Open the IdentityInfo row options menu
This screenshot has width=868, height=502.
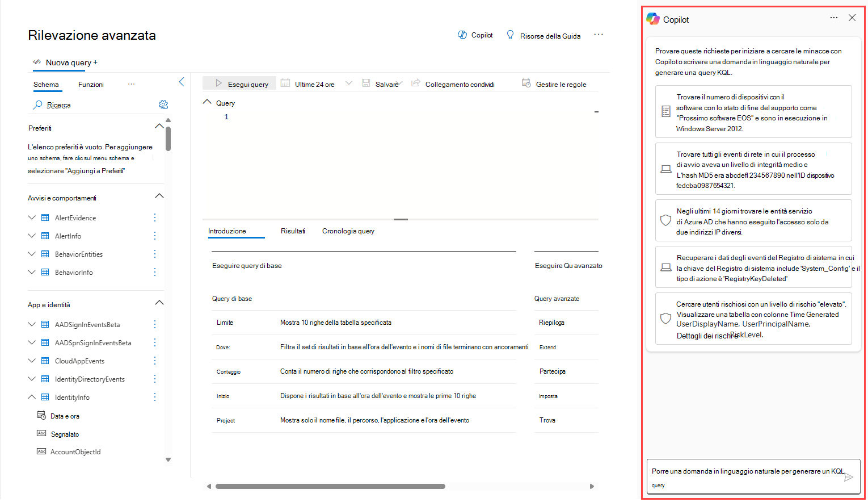[154, 397]
